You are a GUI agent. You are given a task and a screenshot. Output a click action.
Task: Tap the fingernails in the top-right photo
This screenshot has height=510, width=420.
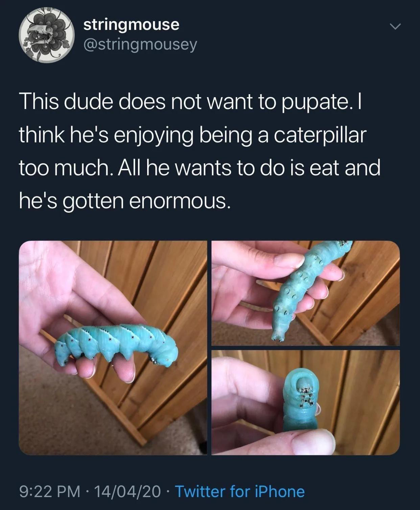[x=293, y=261]
